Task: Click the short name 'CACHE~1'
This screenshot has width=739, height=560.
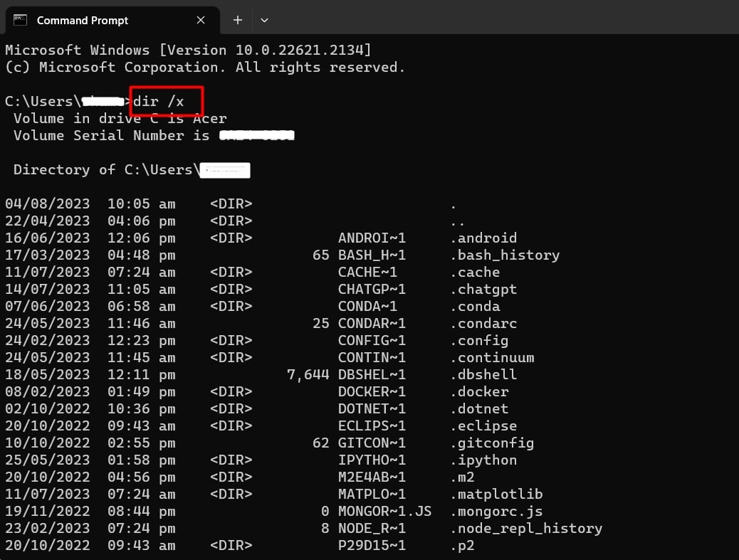Action: 367,273
